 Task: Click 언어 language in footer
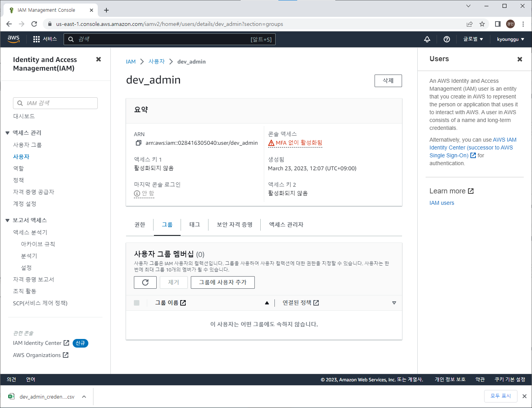pos(31,379)
